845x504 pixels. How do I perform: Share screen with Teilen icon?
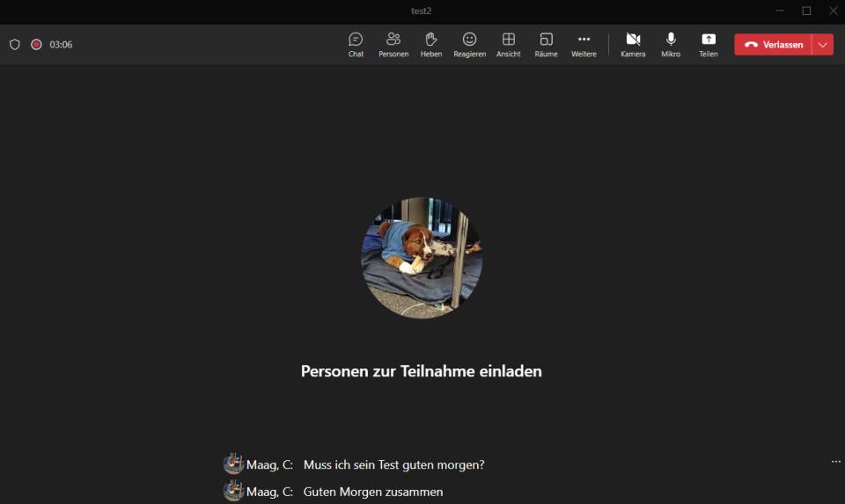pyautogui.click(x=709, y=44)
